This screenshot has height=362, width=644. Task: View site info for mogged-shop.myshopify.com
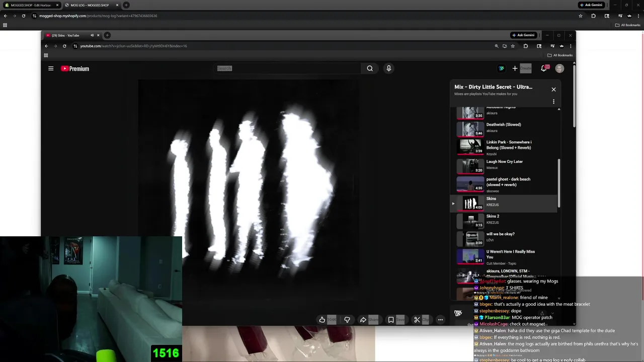[34, 16]
